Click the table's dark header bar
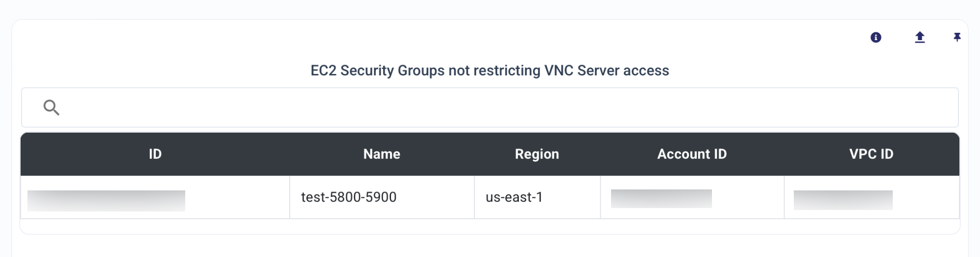The height and width of the screenshot is (257, 980). coord(490,154)
